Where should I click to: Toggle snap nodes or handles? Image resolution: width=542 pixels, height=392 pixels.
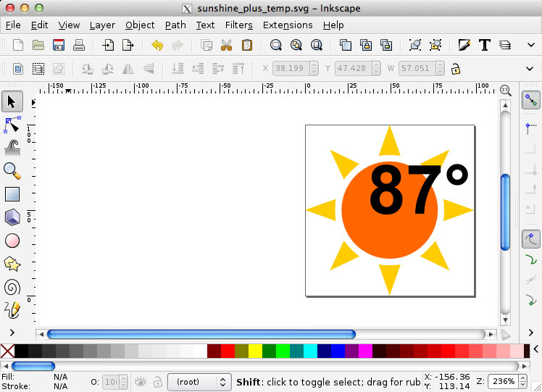click(x=531, y=238)
